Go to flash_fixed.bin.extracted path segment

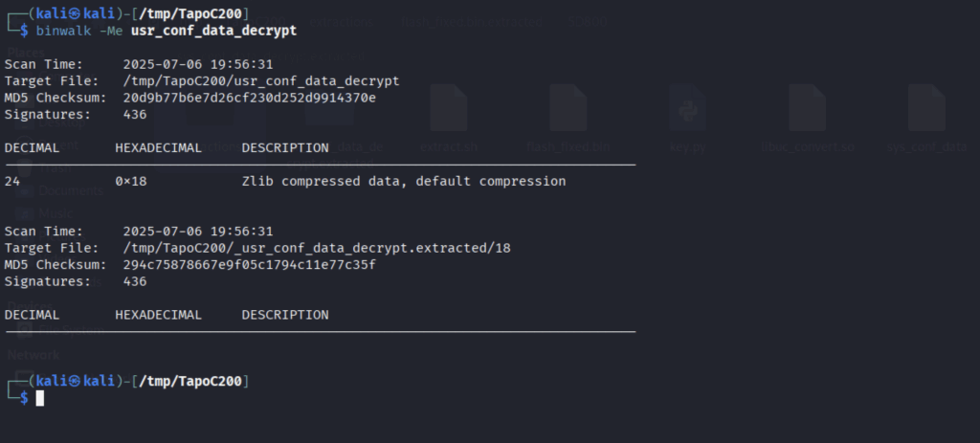coord(471,22)
